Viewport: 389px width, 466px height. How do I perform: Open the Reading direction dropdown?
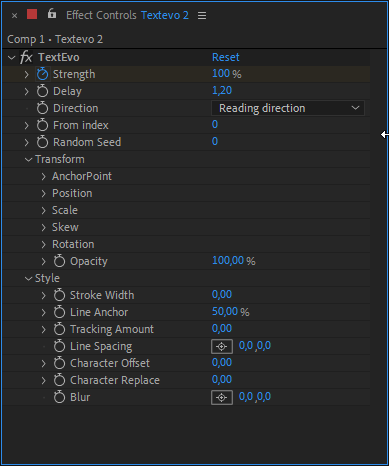coord(288,108)
